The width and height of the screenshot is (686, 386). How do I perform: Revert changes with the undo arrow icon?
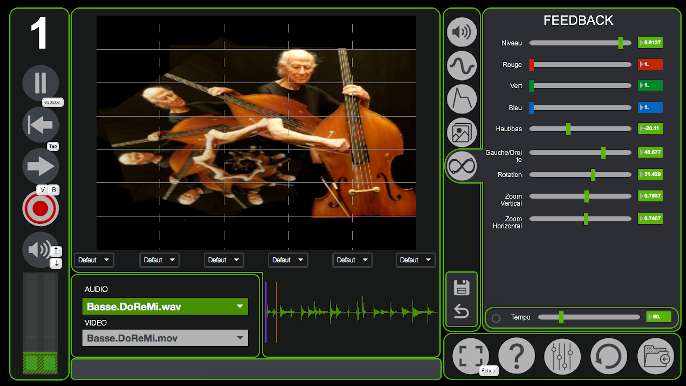(x=461, y=311)
